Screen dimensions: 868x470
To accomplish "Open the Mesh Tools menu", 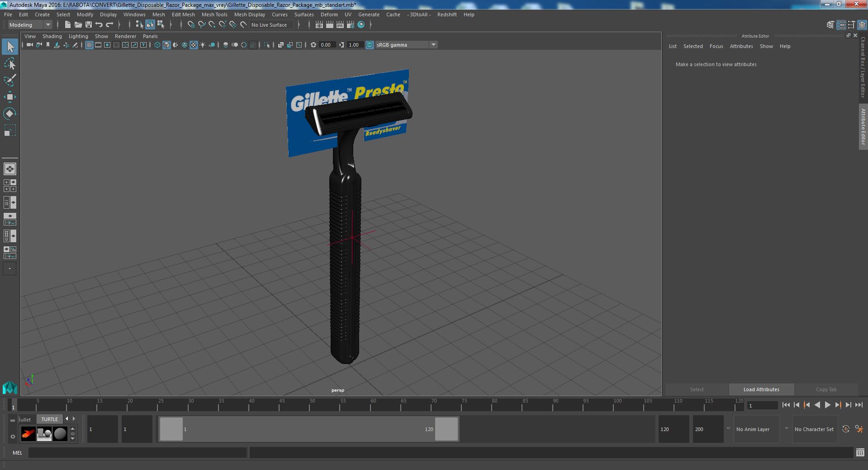I will [x=214, y=14].
